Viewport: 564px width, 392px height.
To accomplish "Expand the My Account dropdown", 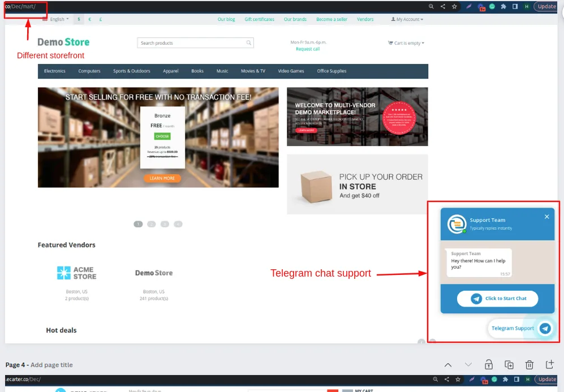I will pos(407,19).
